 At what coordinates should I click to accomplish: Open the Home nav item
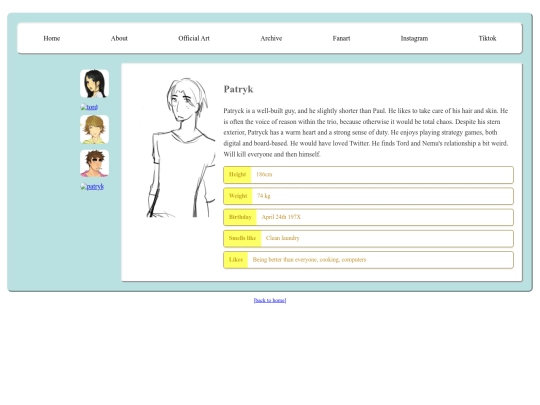52,38
